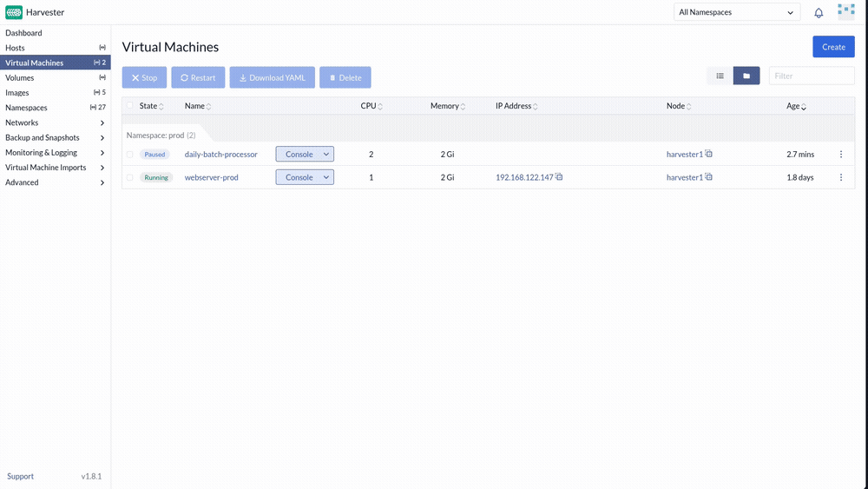Open Console for daily-batch-processor
Image resolution: width=868 pixels, height=489 pixels.
(x=299, y=155)
